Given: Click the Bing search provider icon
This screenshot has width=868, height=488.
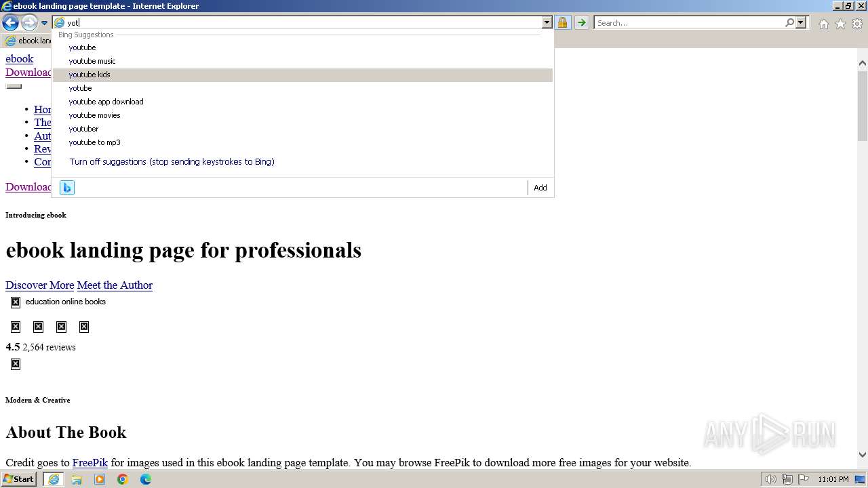Looking at the screenshot, I should (x=66, y=188).
